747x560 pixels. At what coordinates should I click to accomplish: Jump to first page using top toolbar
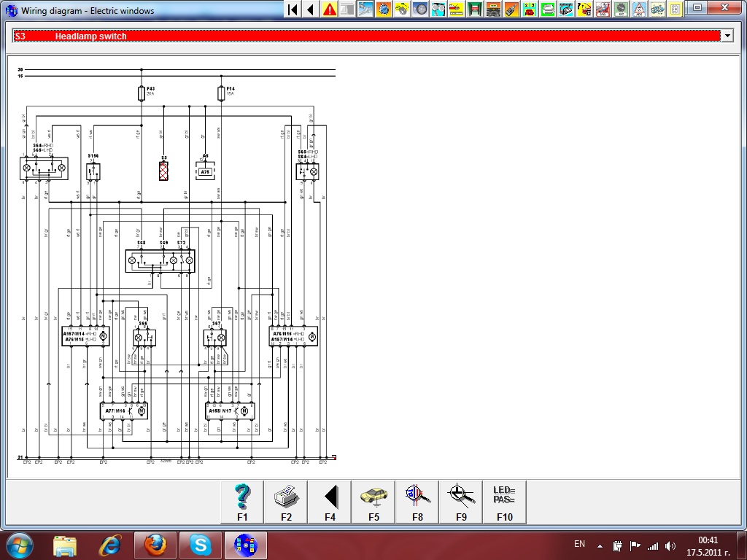293,9
